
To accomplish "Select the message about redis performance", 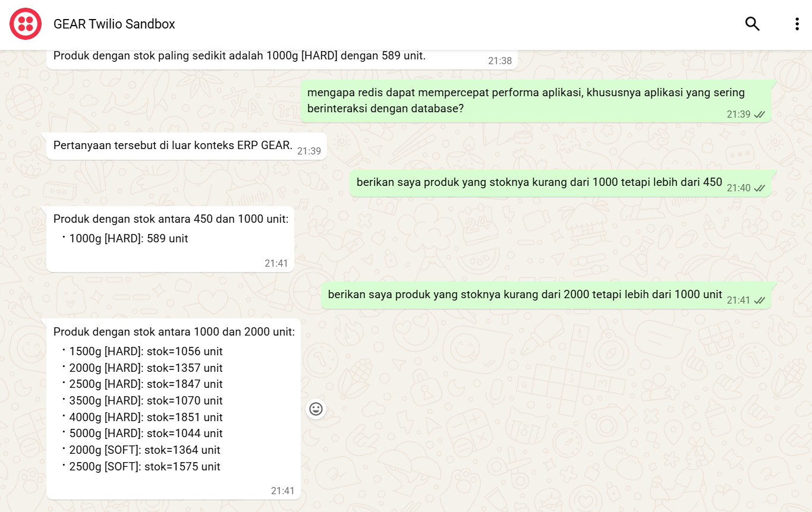I will point(536,101).
